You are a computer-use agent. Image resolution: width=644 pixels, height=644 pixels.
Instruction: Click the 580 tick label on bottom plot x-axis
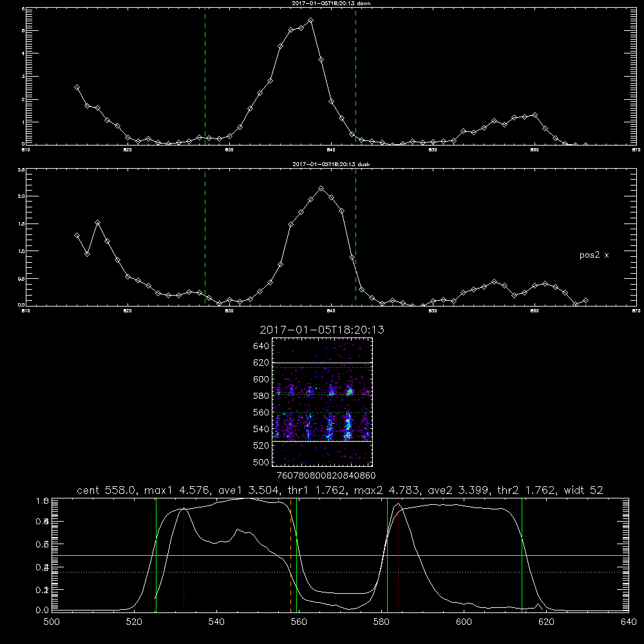coord(381,622)
